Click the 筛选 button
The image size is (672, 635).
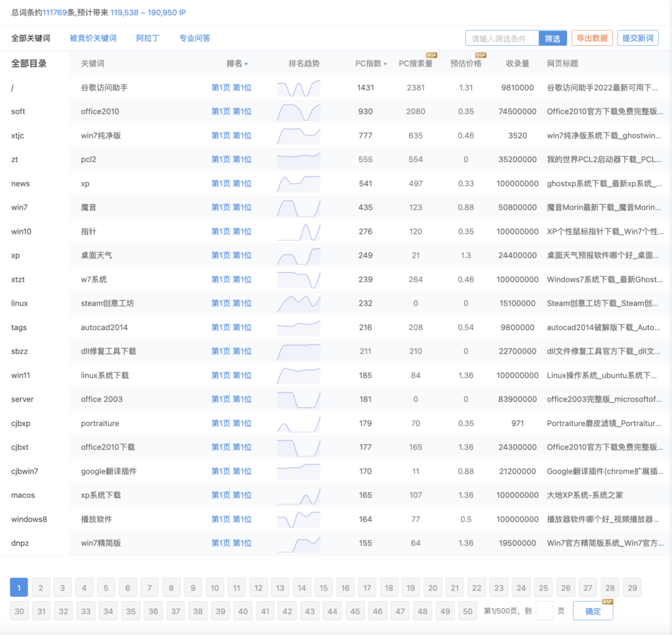pyautogui.click(x=553, y=39)
